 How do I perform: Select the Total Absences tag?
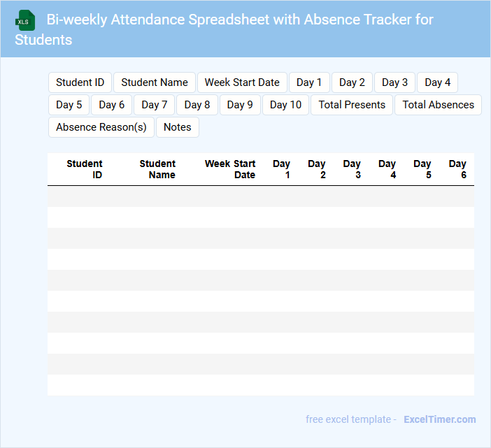click(x=438, y=105)
